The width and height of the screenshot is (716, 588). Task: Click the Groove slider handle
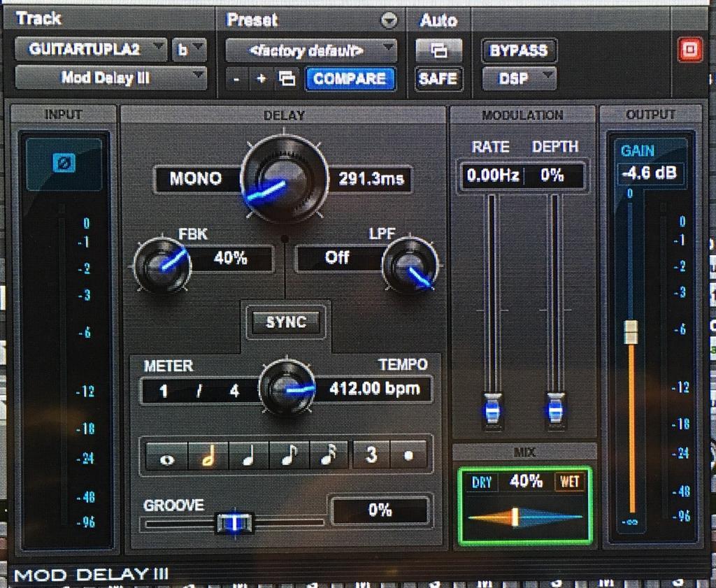click(234, 523)
